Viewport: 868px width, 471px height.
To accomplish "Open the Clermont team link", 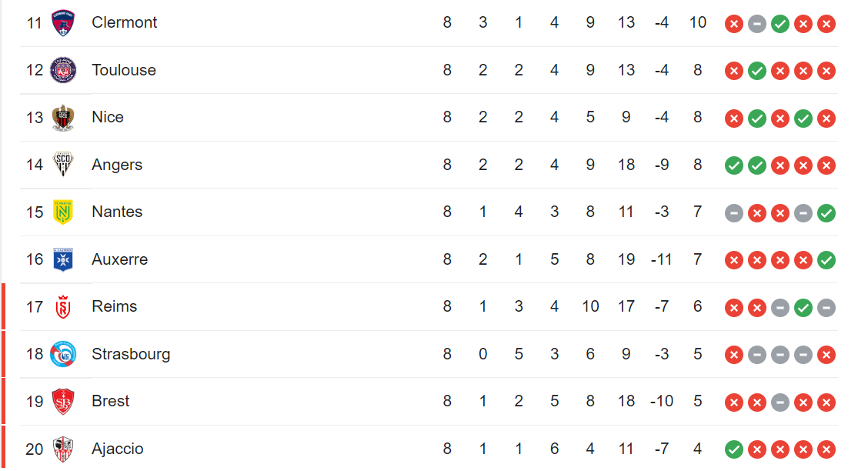I will click(125, 22).
